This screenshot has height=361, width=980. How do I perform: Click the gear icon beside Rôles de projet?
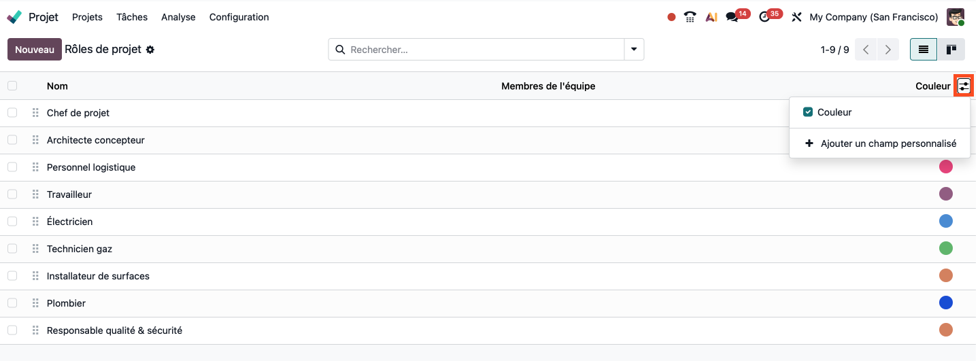click(150, 50)
